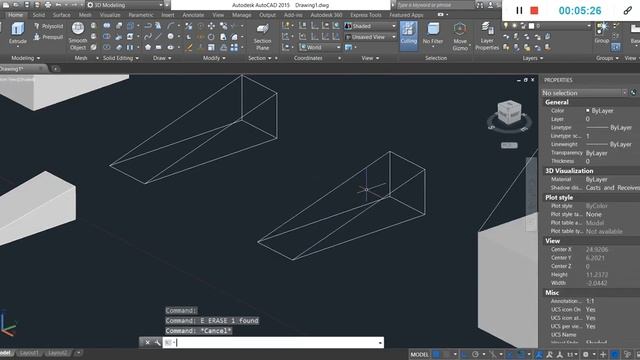
Task: Stop the screen recording
Action: [x=534, y=11]
